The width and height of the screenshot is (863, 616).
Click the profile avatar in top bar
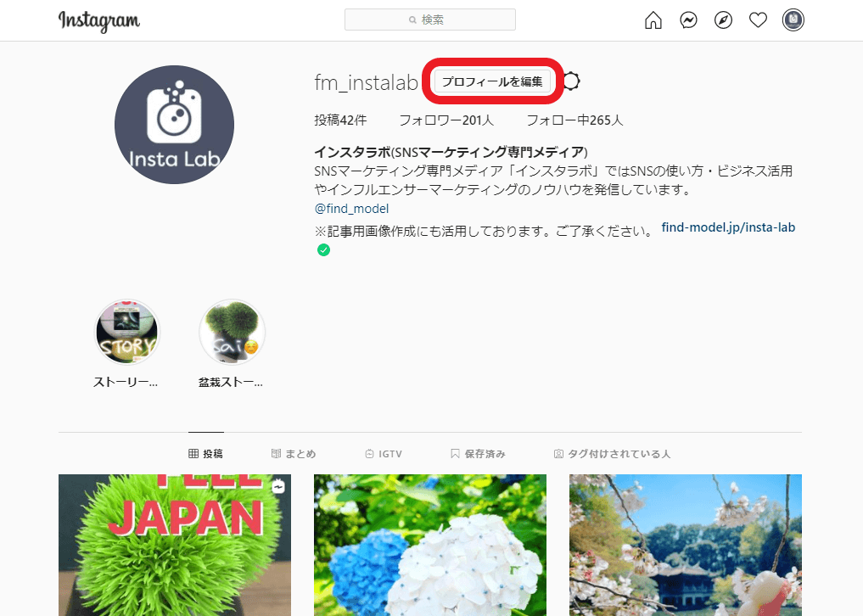[x=793, y=20]
